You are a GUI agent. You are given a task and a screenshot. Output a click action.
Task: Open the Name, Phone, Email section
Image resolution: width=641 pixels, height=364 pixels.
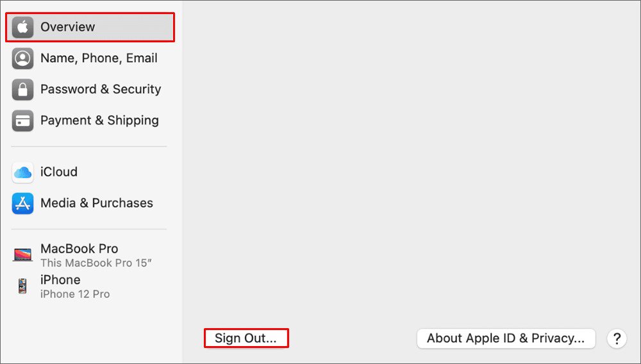coord(99,58)
